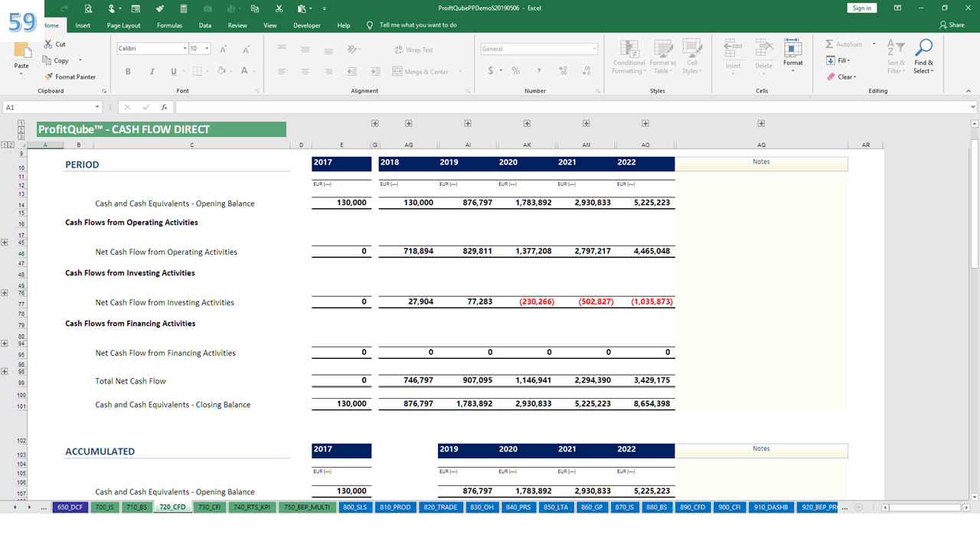The width and height of the screenshot is (980, 551).
Task: Open the Formulas ribbon tab
Action: coord(169,25)
